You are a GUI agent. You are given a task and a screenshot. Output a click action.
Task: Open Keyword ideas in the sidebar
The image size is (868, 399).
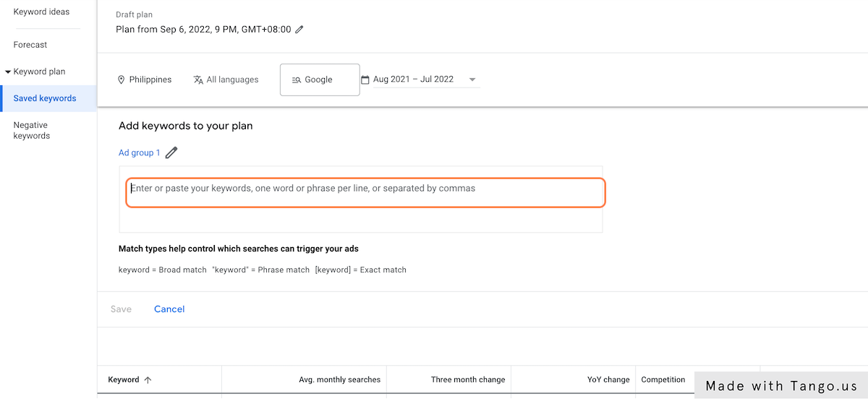[x=41, y=12]
